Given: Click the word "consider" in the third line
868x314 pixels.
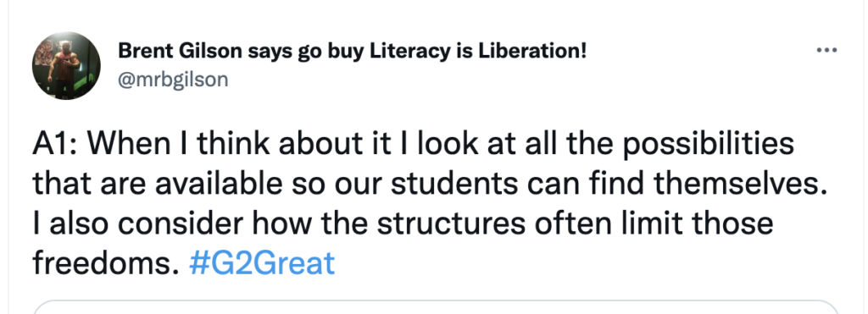Looking at the screenshot, I should tap(180, 223).
